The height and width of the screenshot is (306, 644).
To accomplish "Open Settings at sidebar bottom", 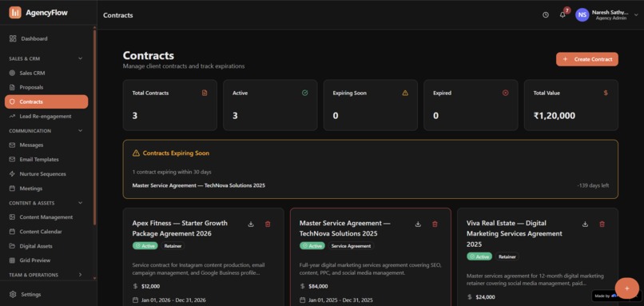I will pos(26,295).
